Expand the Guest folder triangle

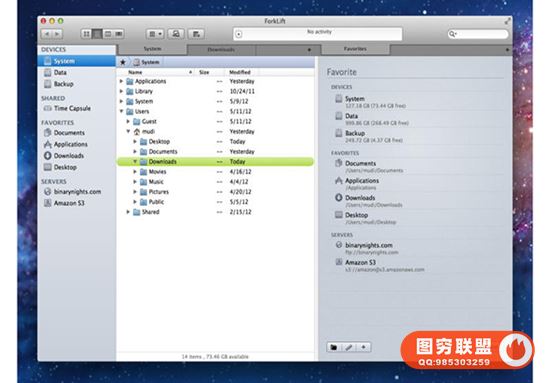[x=128, y=122]
